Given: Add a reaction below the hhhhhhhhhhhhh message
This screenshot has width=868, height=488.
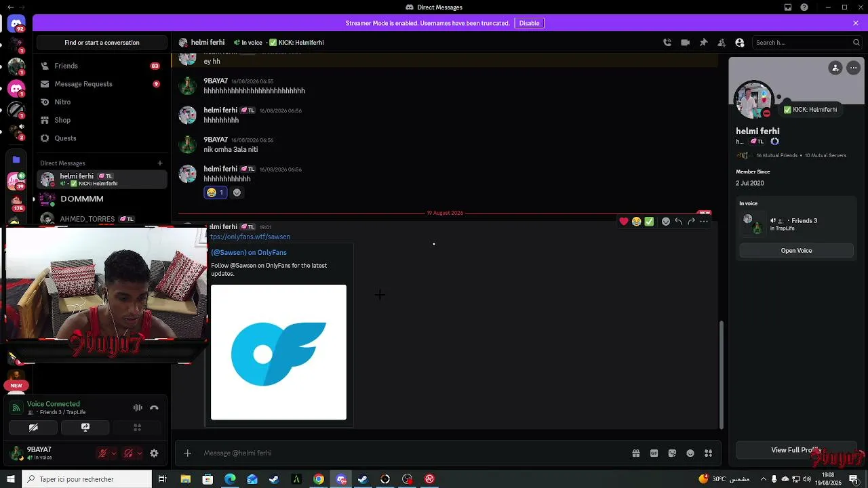Looking at the screenshot, I should coord(237,192).
